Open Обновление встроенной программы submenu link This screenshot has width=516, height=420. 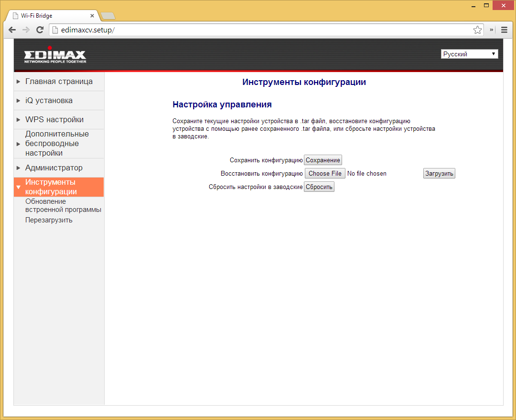click(63, 205)
